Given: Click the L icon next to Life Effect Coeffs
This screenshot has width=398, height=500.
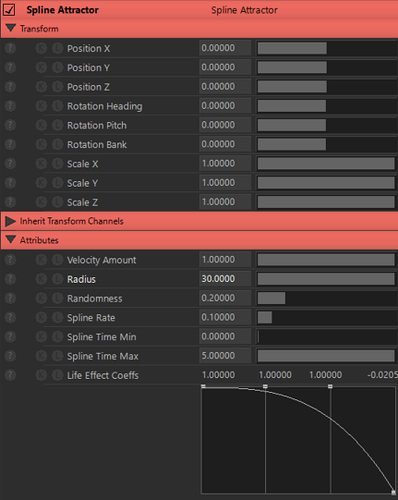Looking at the screenshot, I should coord(57,375).
